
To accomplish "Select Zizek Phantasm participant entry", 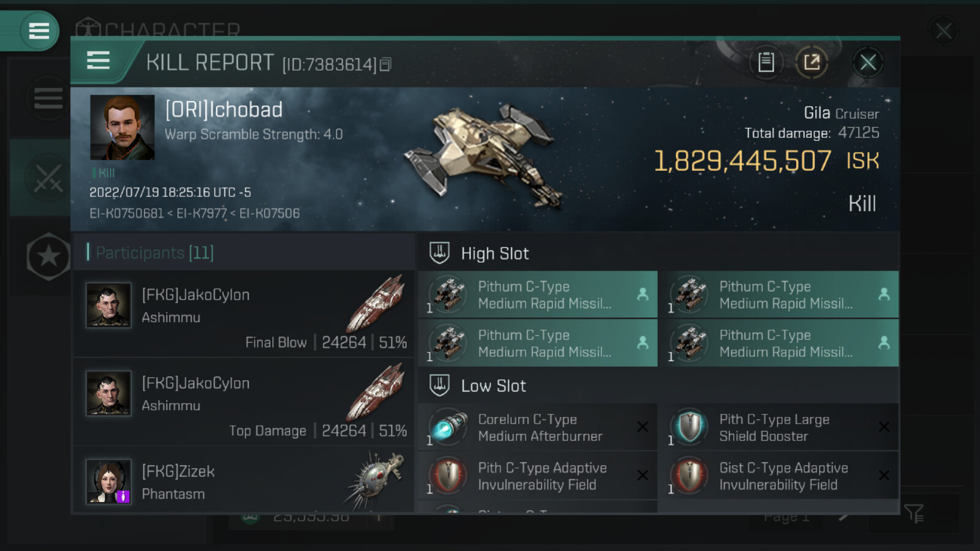I will (244, 480).
